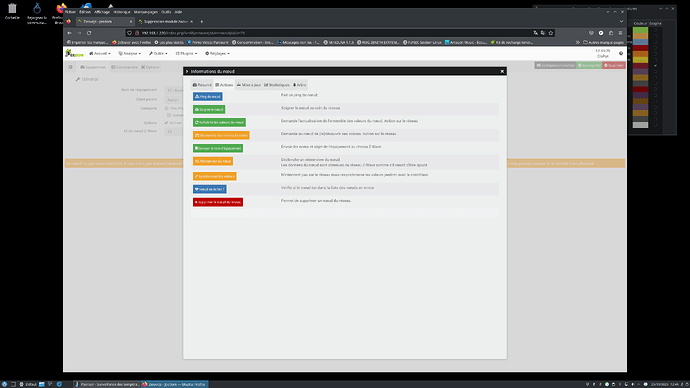This screenshot has width=690, height=388.
Task: Click green send equipment name button
Action: click(x=218, y=148)
